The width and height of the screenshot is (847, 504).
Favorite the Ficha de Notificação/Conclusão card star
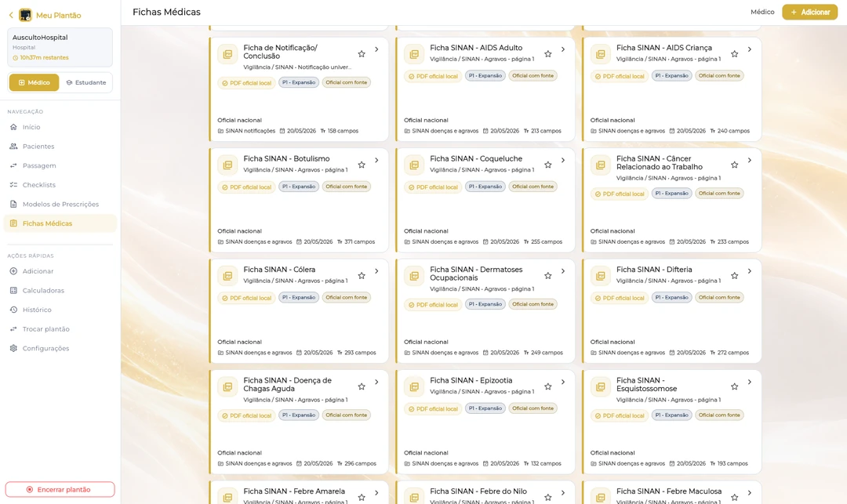362,54
